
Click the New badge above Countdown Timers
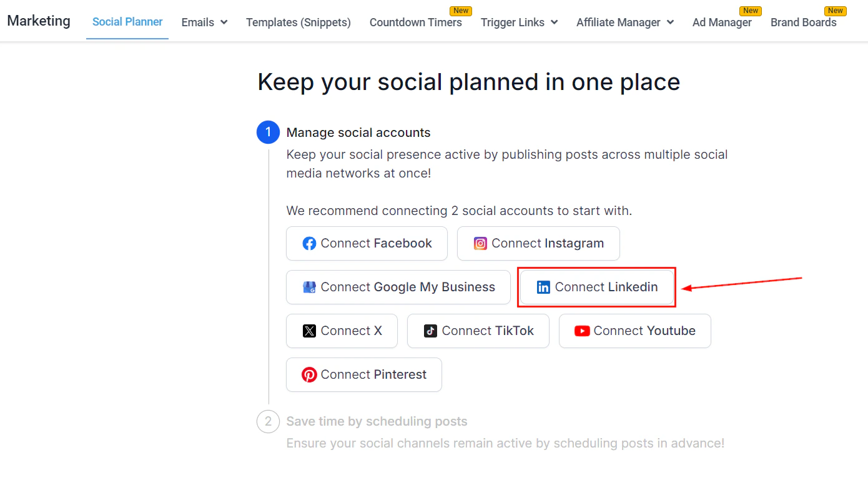pos(461,11)
